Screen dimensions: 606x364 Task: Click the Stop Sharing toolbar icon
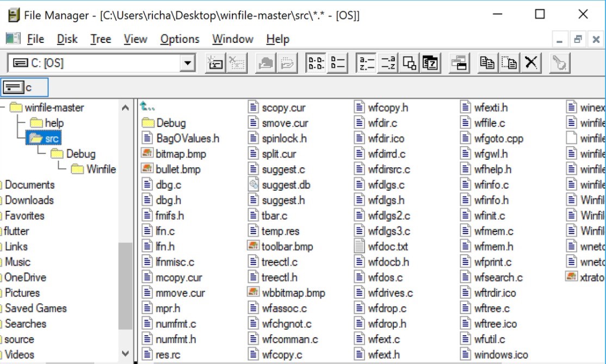(x=287, y=62)
